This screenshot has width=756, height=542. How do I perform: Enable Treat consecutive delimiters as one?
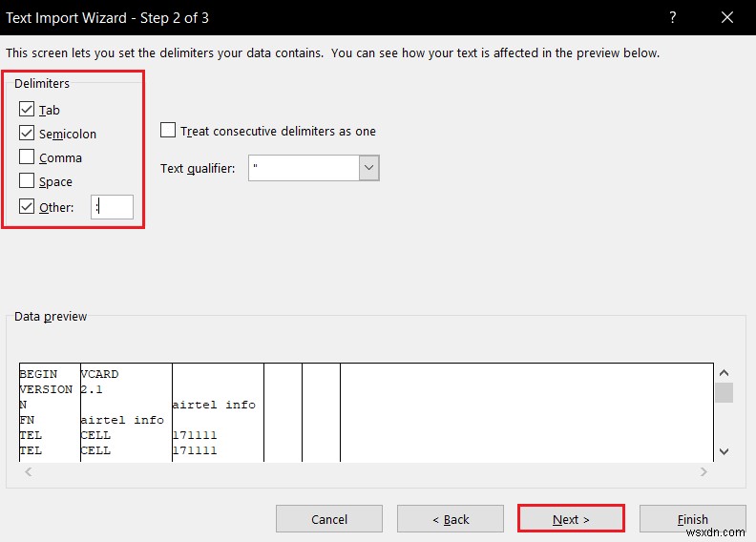168,130
